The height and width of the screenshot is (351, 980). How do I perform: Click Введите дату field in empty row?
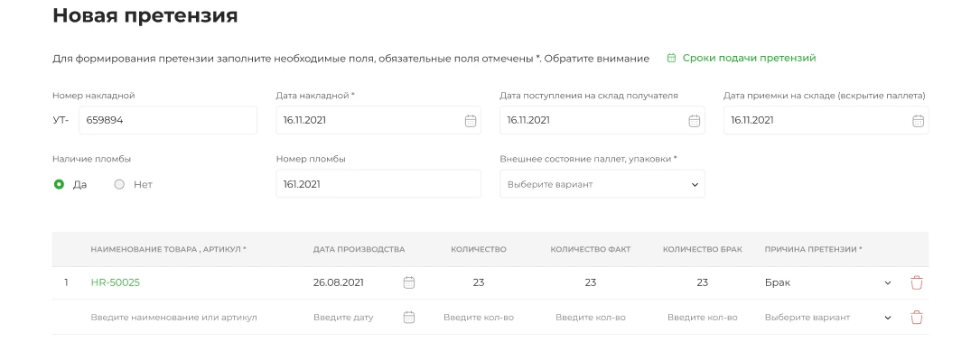click(343, 318)
